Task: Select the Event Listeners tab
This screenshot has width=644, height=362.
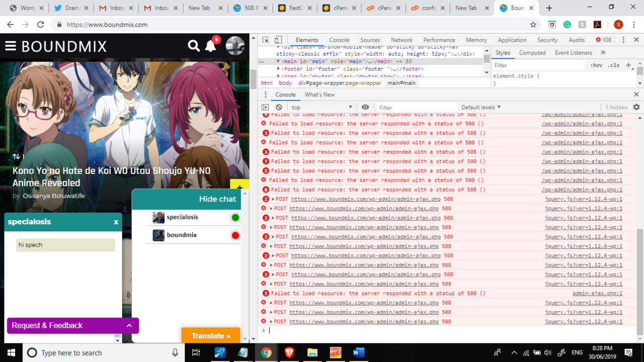Action: (x=574, y=52)
